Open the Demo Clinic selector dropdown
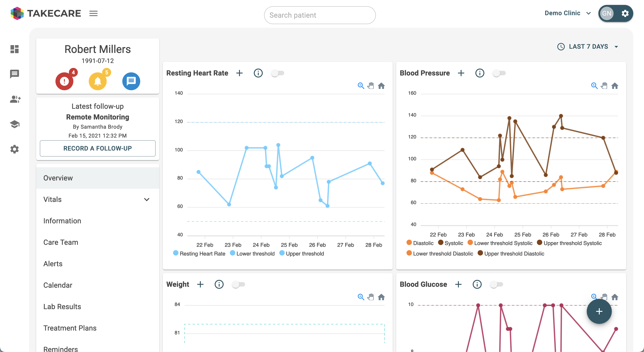This screenshot has width=644, height=352. (568, 13)
